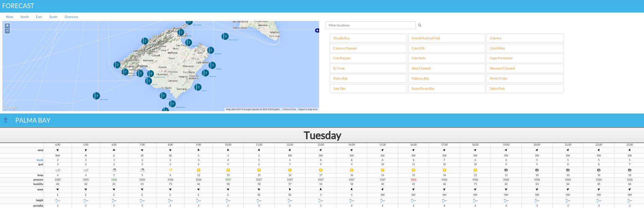
Task: Select the Santa Ponsa Bay map marker
Action: click(x=125, y=72)
